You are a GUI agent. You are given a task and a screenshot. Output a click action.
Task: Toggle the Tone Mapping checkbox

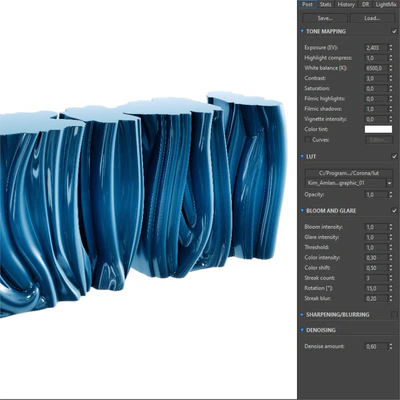click(394, 31)
